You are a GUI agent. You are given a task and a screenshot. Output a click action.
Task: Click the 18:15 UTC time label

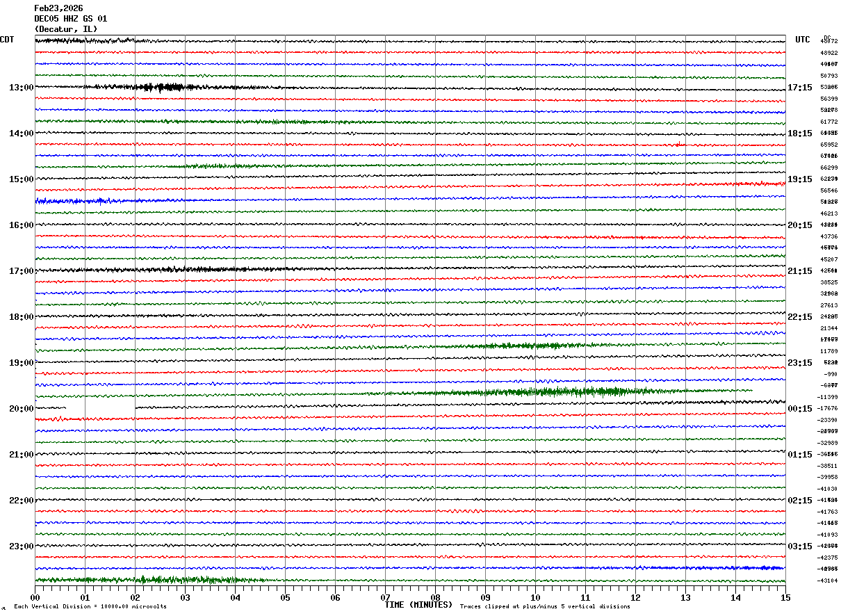coord(800,133)
